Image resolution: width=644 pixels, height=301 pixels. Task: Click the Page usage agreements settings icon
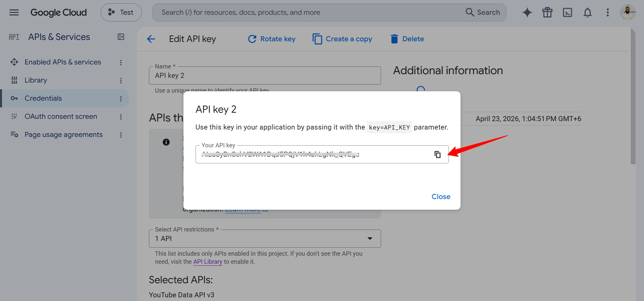point(14,135)
